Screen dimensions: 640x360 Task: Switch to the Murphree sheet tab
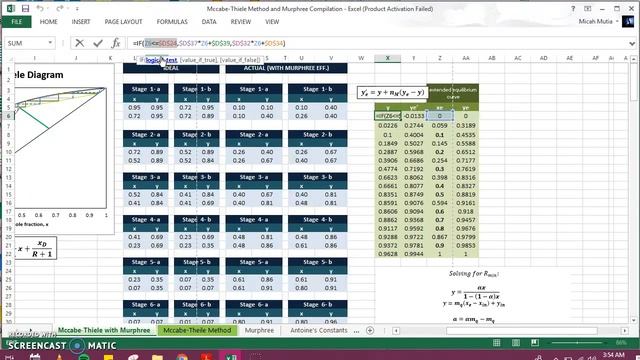click(x=259, y=330)
